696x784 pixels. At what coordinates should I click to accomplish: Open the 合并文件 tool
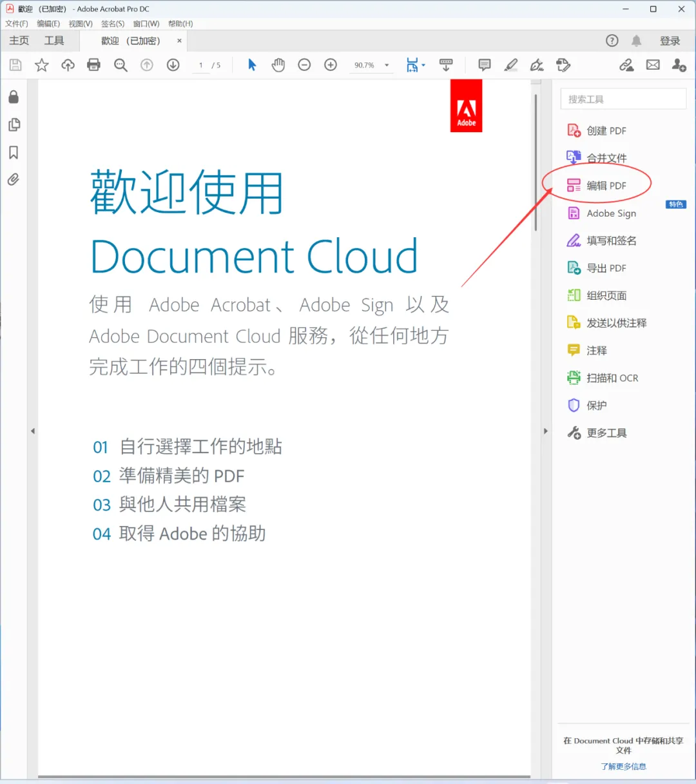click(597, 158)
